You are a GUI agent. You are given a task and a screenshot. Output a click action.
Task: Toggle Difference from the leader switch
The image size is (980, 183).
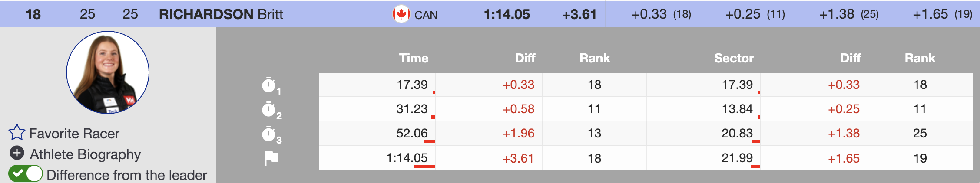26,174
